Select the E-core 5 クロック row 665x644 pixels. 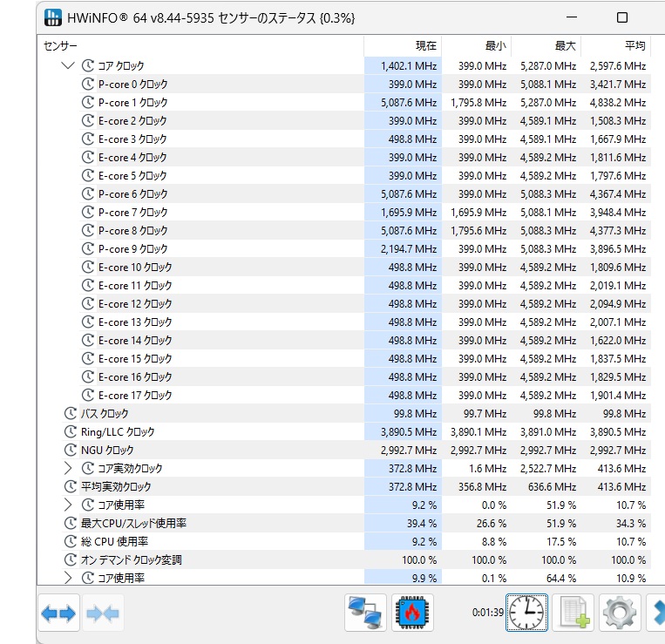click(x=364, y=175)
